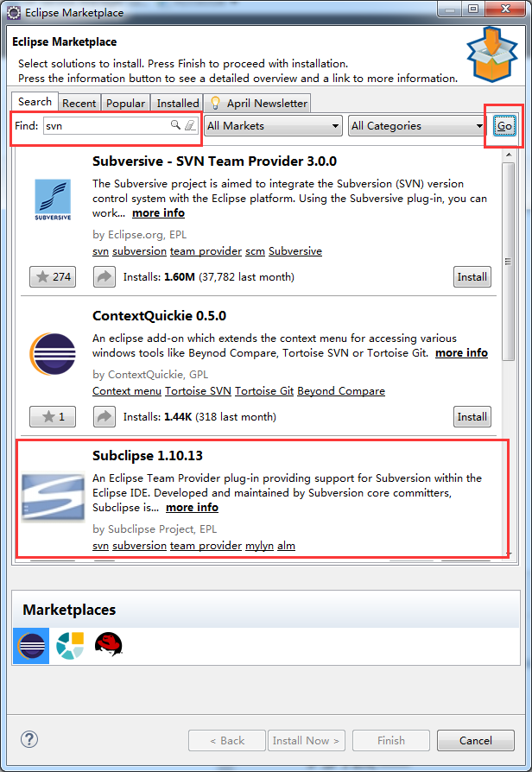
Task: Star the ContextQuickie plugin with 1 favorite
Action: [53, 416]
